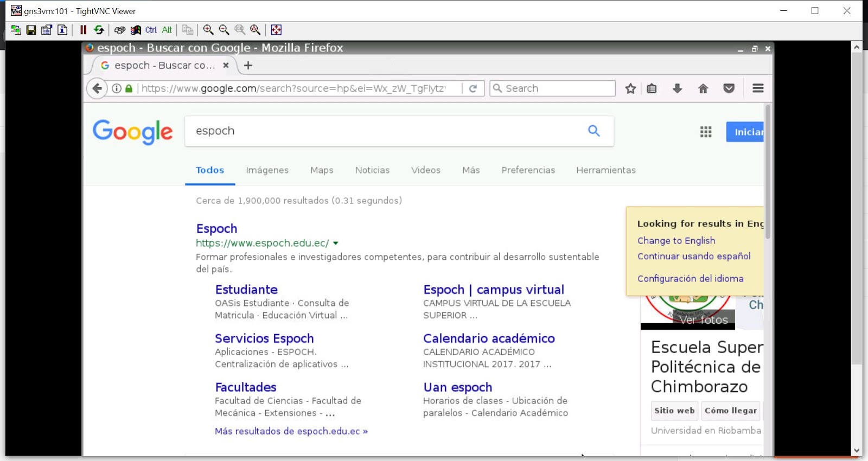Save the page to Pocket
Viewport: 868px width, 461px height.
tap(729, 88)
